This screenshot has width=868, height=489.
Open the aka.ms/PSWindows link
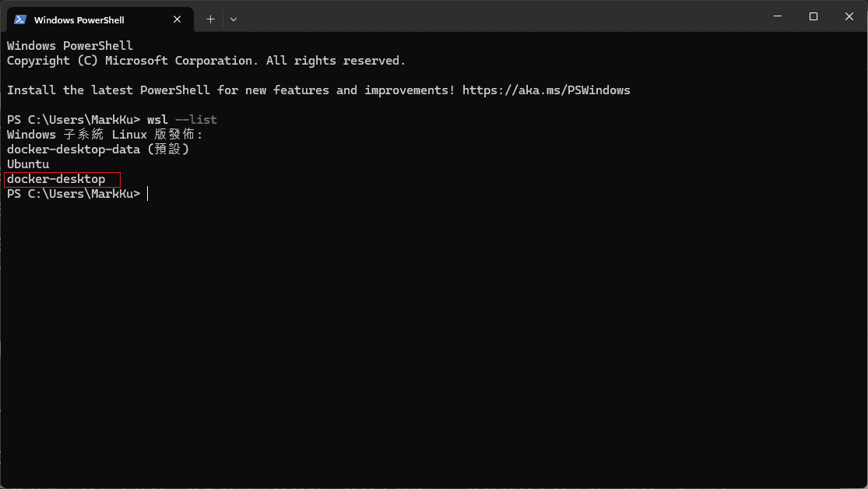[x=546, y=90]
